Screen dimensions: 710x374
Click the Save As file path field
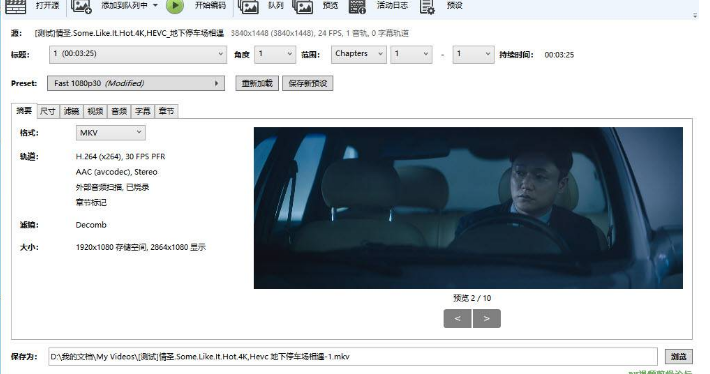(353, 356)
